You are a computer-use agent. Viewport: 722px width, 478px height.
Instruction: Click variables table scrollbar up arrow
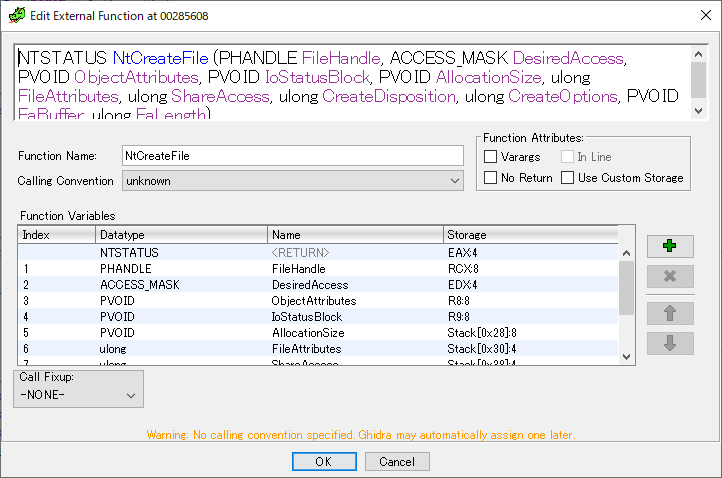626,253
